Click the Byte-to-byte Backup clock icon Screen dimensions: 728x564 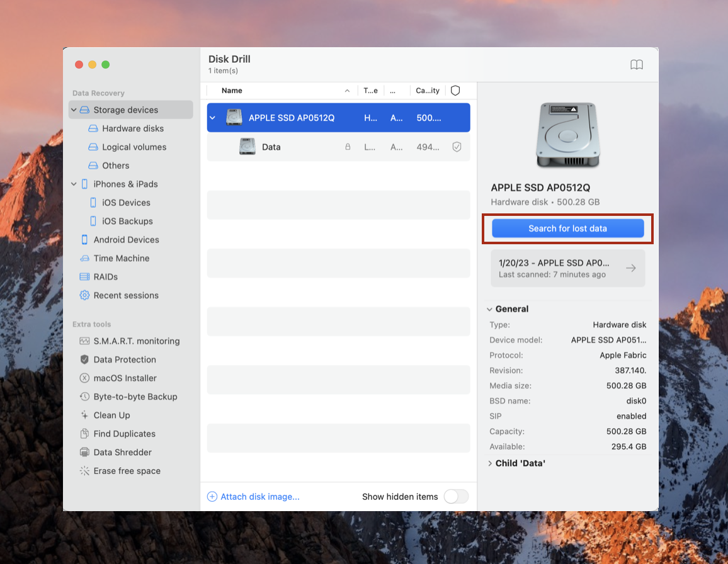[84, 397]
